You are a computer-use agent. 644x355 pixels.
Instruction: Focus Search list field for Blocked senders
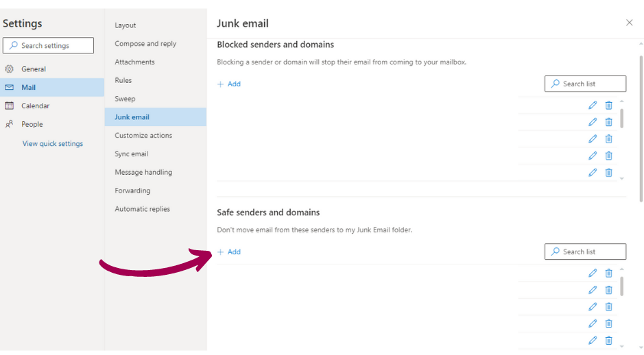(585, 84)
